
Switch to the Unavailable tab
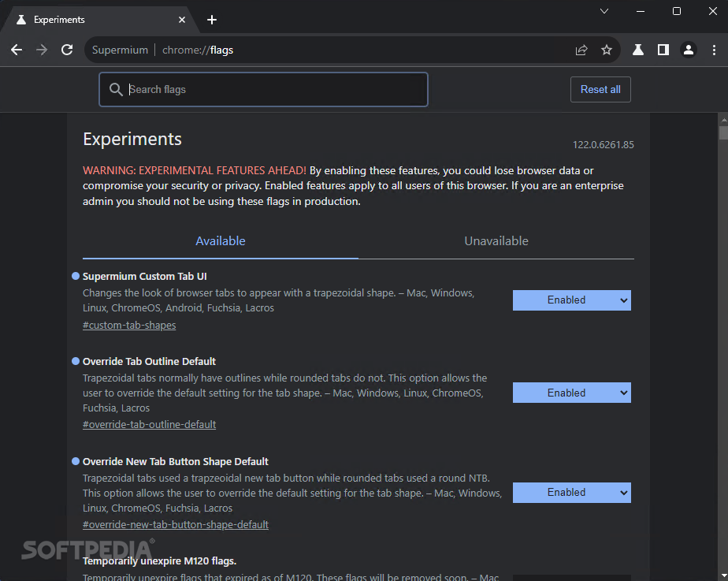click(496, 241)
